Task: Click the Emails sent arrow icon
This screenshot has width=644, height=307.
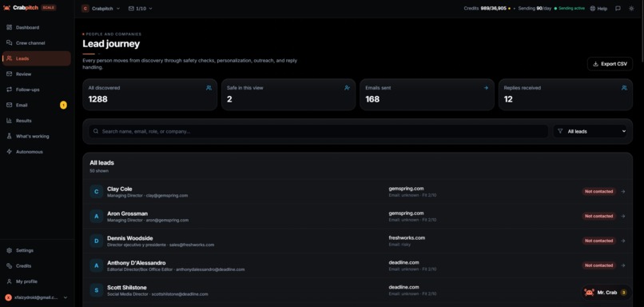Action: pyautogui.click(x=486, y=87)
